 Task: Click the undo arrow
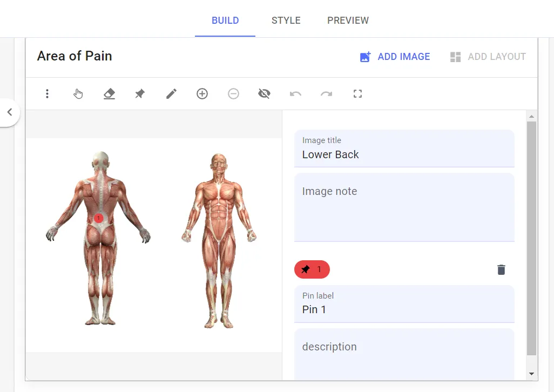tap(295, 93)
